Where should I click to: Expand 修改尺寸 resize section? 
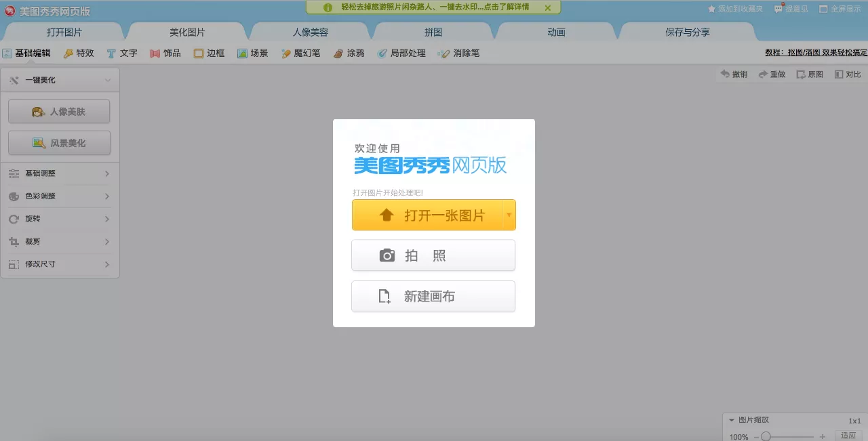tap(60, 264)
